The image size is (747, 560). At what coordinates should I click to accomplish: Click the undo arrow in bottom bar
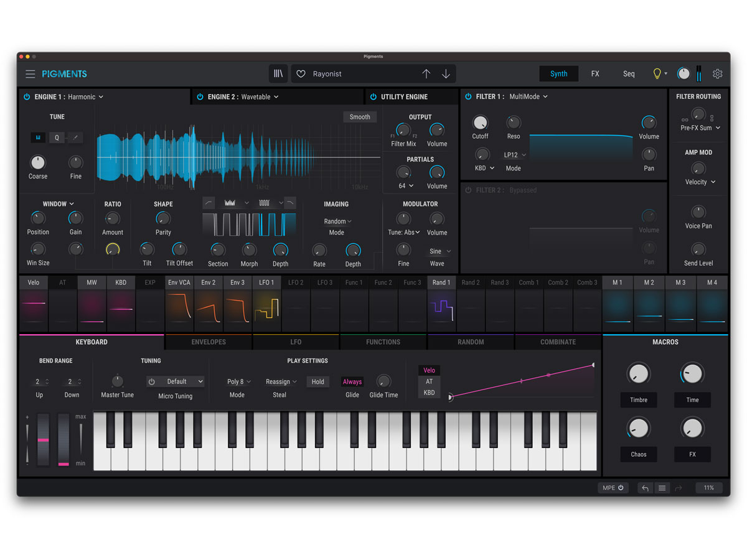645,488
